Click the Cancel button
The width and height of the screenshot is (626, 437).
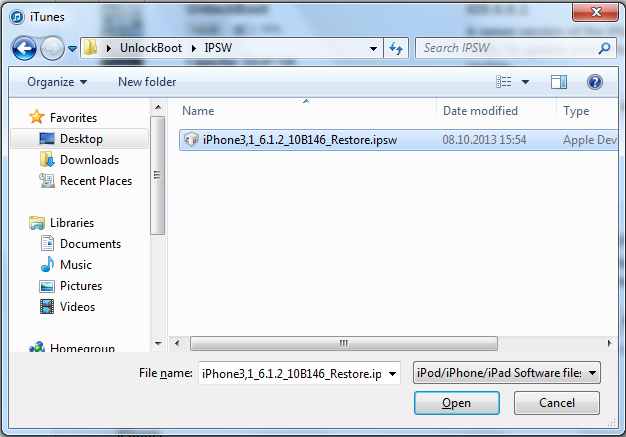(557, 403)
